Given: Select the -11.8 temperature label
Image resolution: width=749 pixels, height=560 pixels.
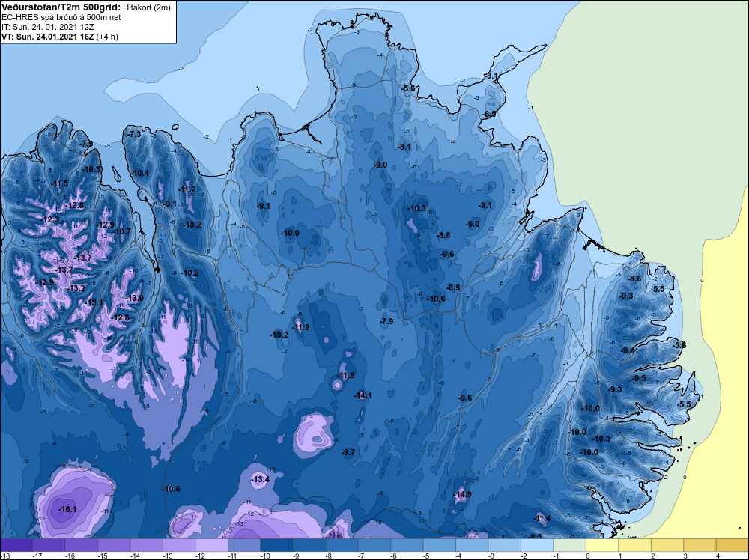Looking at the screenshot, I should [346, 375].
